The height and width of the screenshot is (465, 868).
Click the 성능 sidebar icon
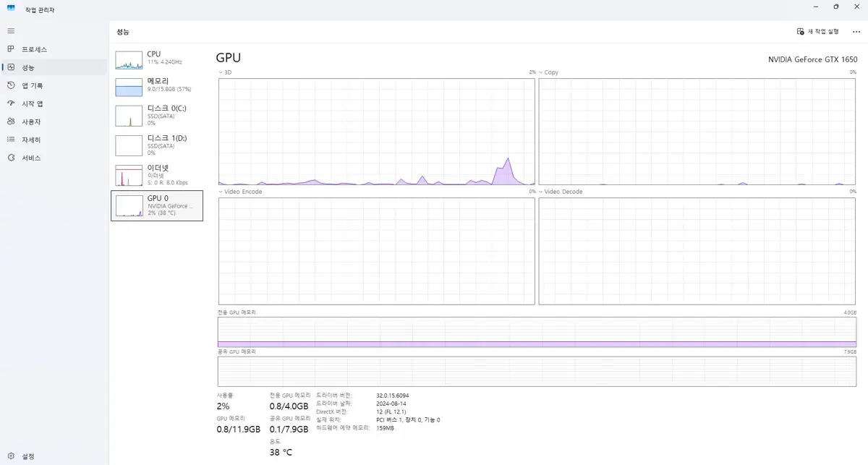point(11,67)
